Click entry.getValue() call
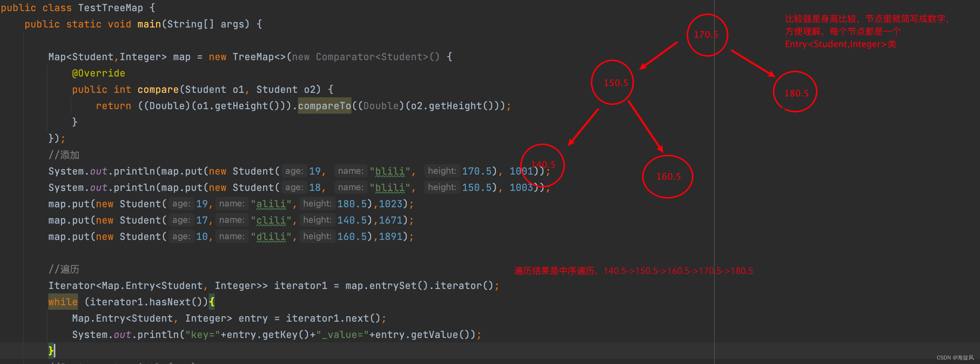This screenshot has width=980, height=364. (x=423, y=335)
